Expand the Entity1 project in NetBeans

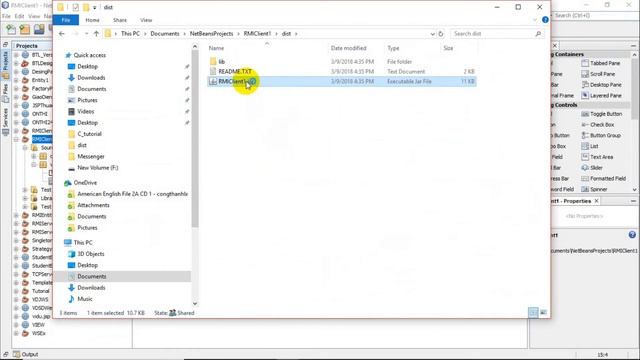tap(16, 80)
